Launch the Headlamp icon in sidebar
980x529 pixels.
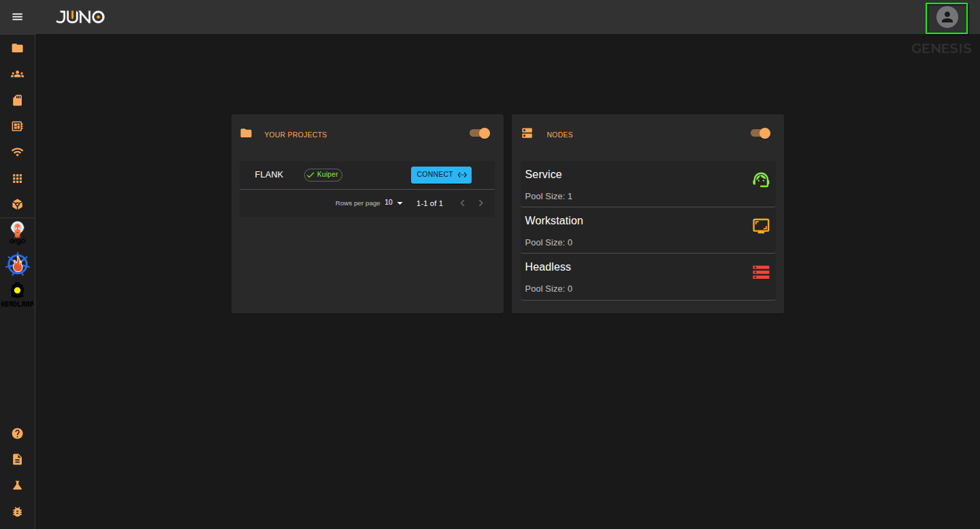(17, 292)
